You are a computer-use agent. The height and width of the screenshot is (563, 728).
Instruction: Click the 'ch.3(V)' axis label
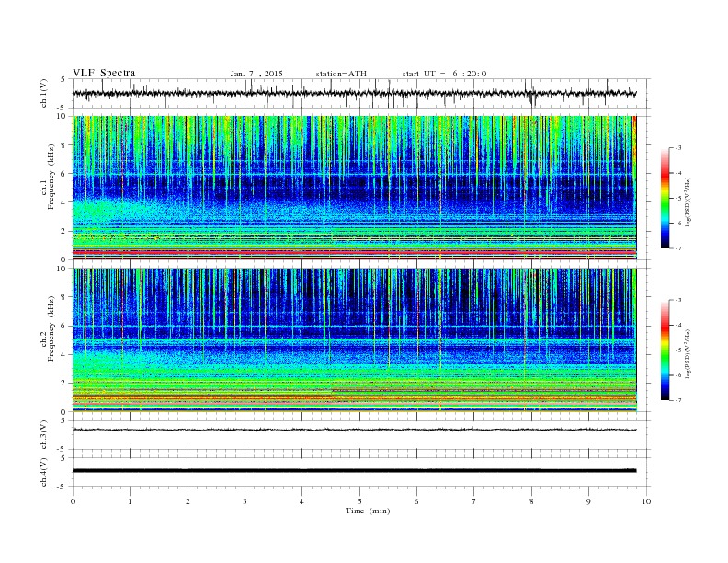(44, 435)
